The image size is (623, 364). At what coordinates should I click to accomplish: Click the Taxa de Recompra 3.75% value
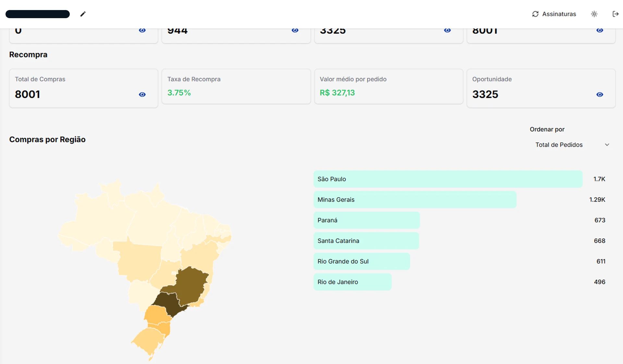[x=179, y=93]
